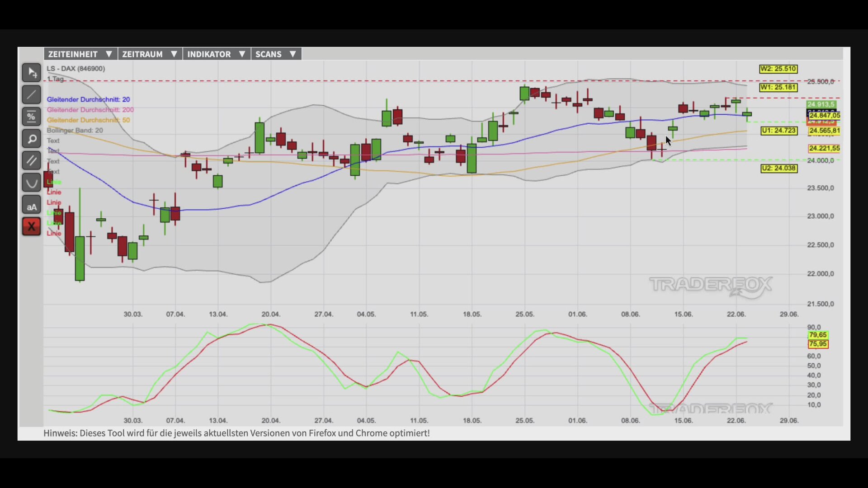This screenshot has width=868, height=488.
Task: Select the aA text annotation tool
Action: (32, 205)
